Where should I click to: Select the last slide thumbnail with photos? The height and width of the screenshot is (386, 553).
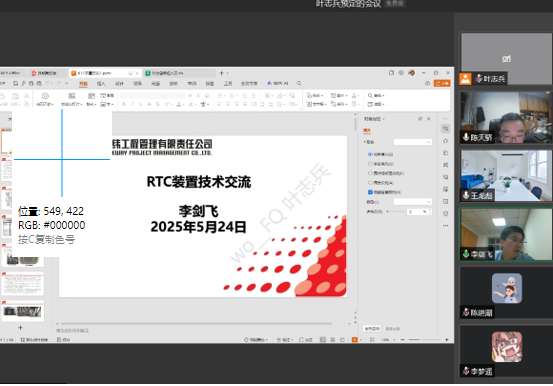click(x=23, y=311)
